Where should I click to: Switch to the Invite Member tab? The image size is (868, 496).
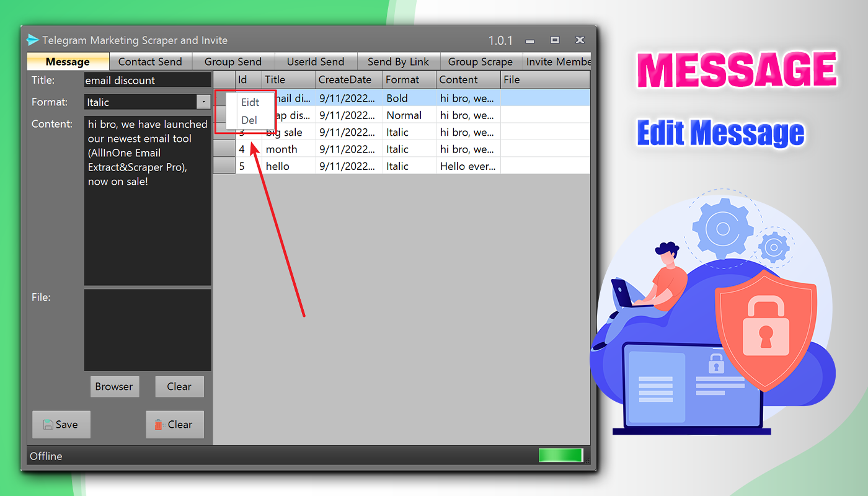(x=557, y=61)
